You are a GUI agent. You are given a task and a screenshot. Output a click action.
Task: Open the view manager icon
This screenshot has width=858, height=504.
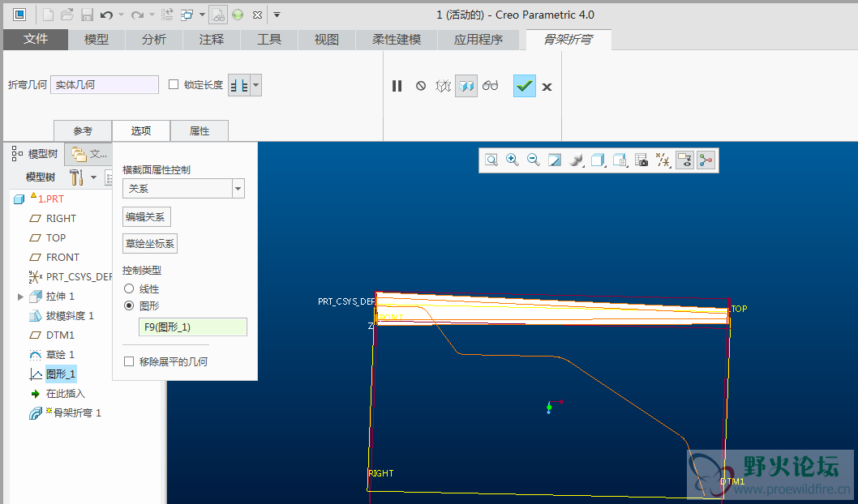620,160
